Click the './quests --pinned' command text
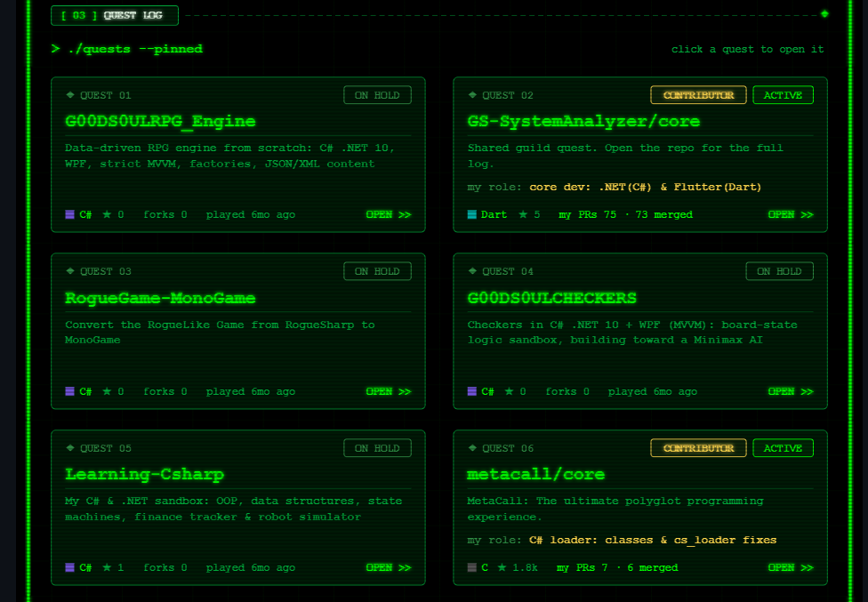Viewport: 868px width, 602px height. pos(135,49)
